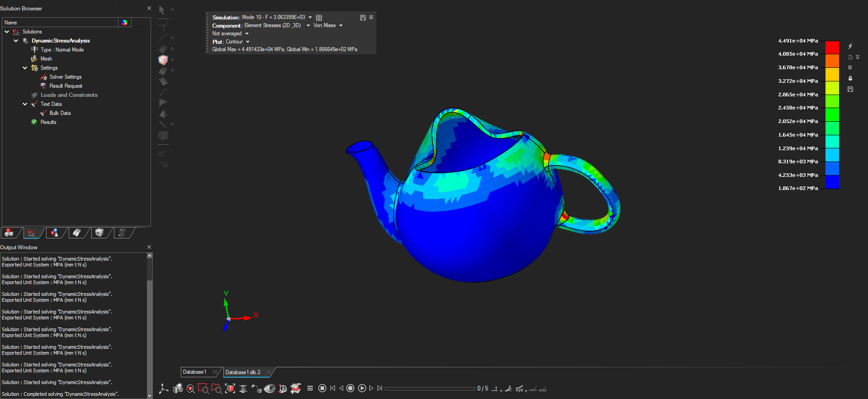Image resolution: width=868 pixels, height=399 pixels.
Task: Toggle the legend lock icon
Action: 850,78
